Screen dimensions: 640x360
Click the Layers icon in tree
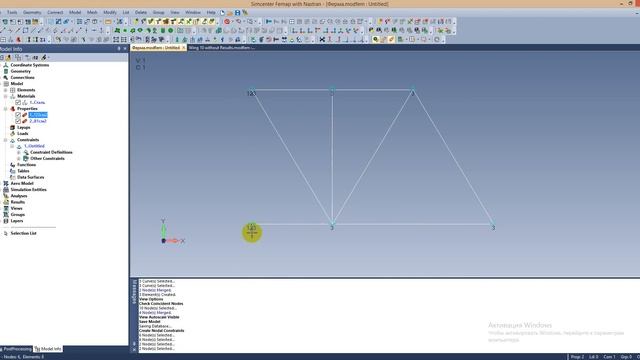coord(6,221)
